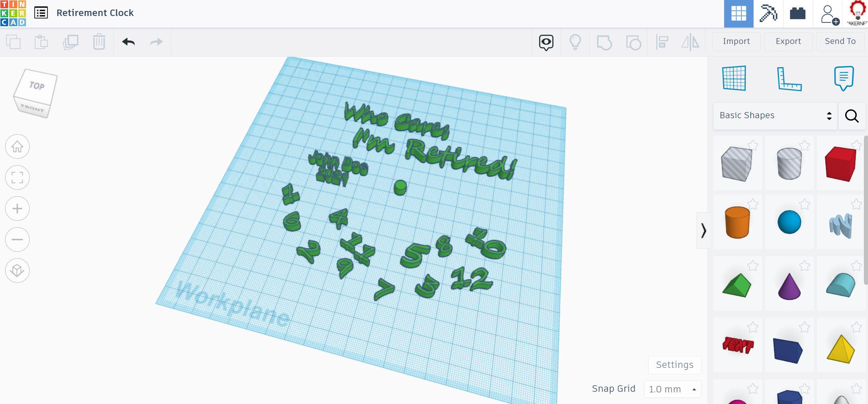This screenshot has width=868, height=404.
Task: Click the fit all in view icon
Action: click(x=17, y=177)
